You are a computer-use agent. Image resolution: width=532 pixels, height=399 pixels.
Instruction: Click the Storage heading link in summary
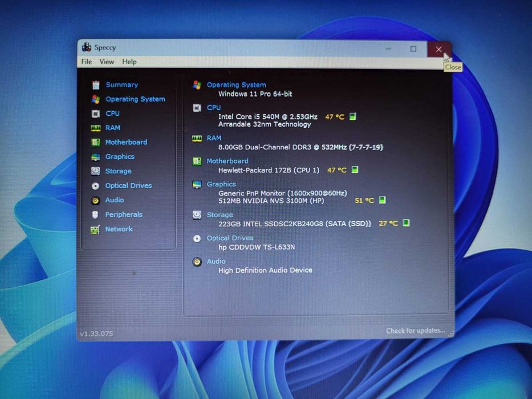tap(220, 215)
